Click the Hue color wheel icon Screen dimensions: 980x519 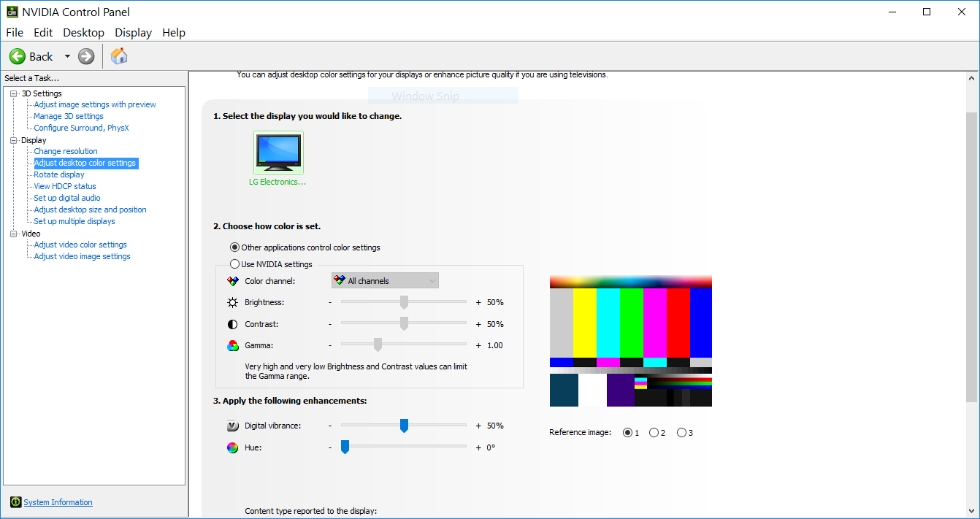point(232,447)
